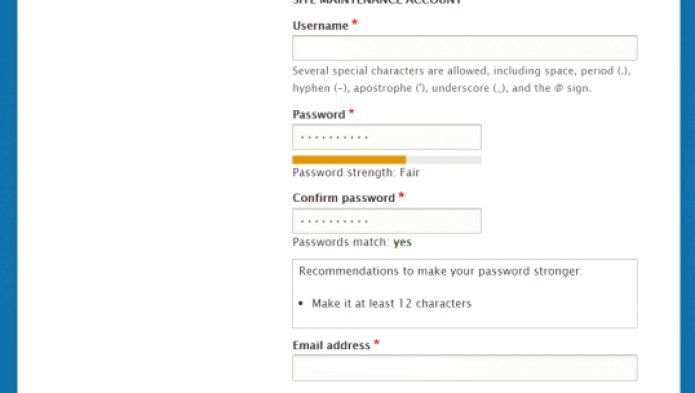This screenshot has height=393, width=695.
Task: Click the Email address label
Action: tap(331, 345)
